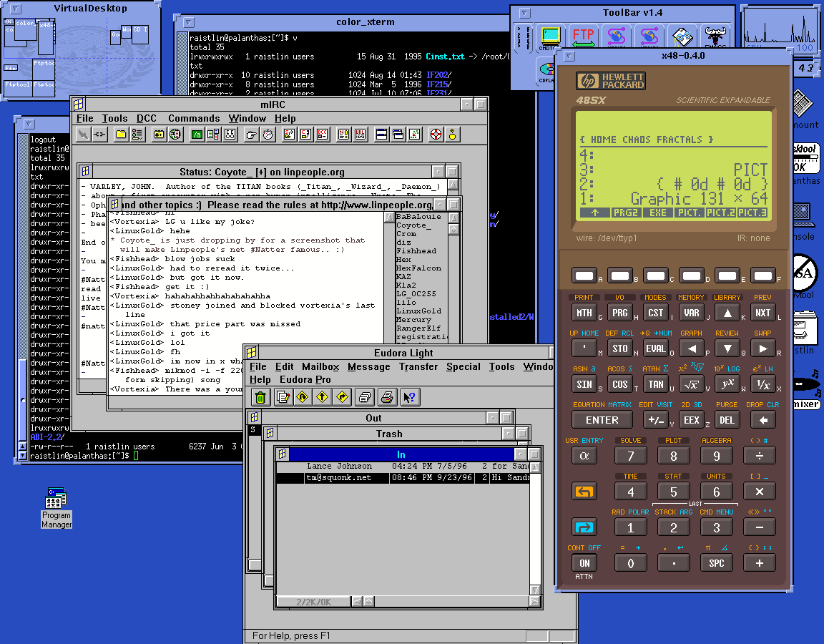The width and height of the screenshot is (824, 644).
Task: Open the VirtualDesktop window menu triangle
Action: point(16,9)
